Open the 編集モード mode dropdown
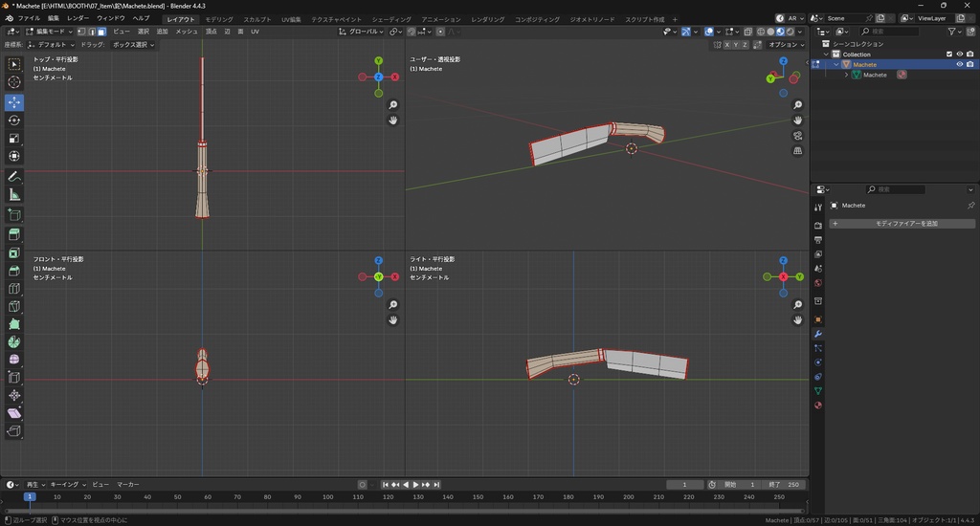This screenshot has width=980, height=526. pos(50,32)
